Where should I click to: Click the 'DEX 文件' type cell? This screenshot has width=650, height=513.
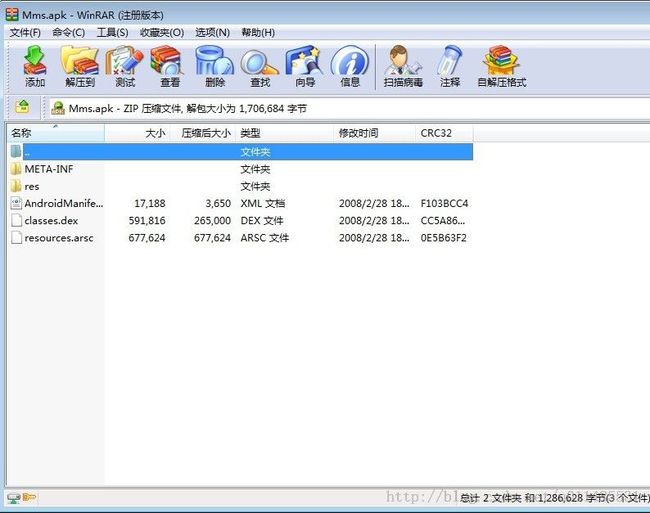pos(262,221)
